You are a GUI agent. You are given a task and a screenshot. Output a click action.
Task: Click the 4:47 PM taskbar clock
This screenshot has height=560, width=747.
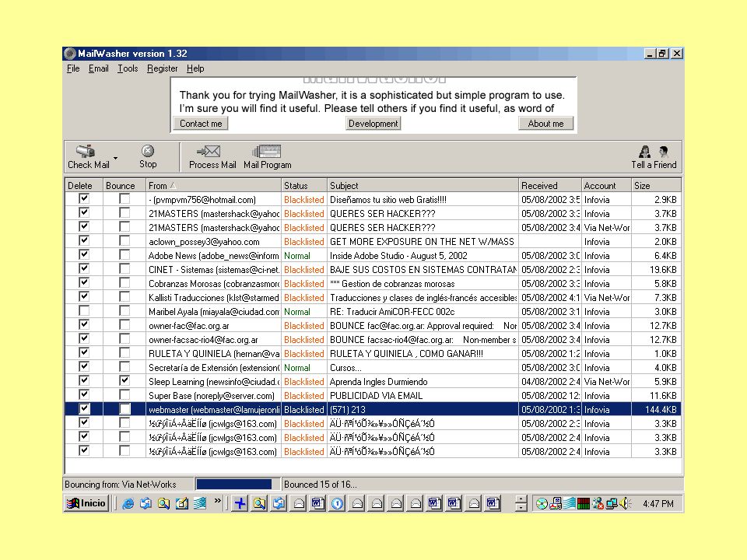pos(658,503)
